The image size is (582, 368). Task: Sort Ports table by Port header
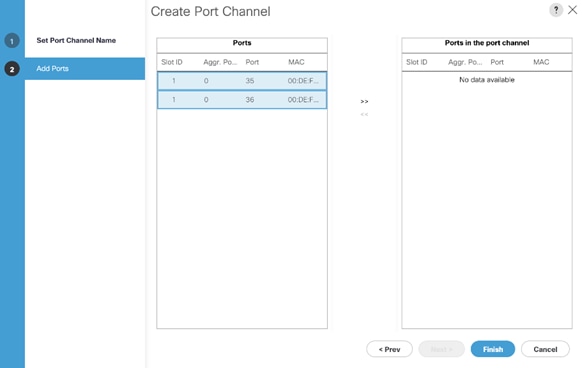pyautogui.click(x=252, y=62)
